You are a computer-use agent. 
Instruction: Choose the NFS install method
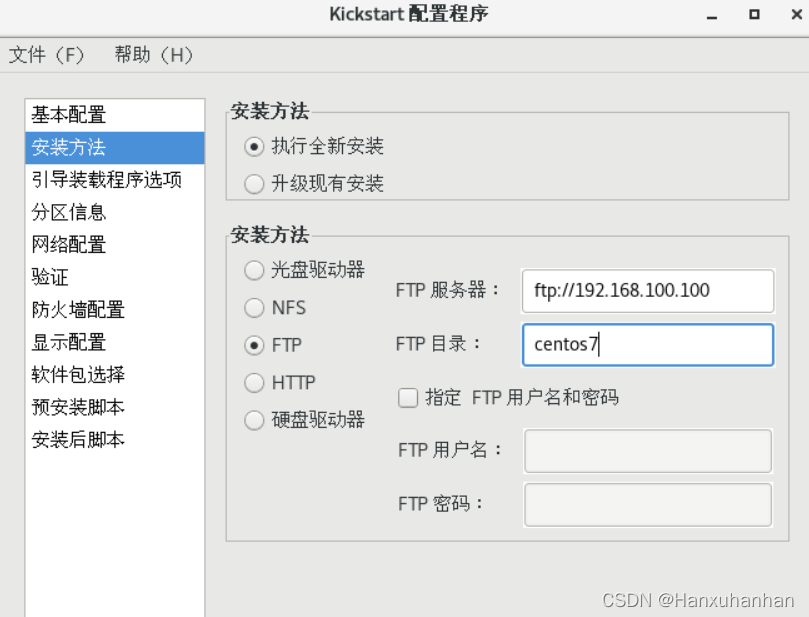tap(254, 307)
